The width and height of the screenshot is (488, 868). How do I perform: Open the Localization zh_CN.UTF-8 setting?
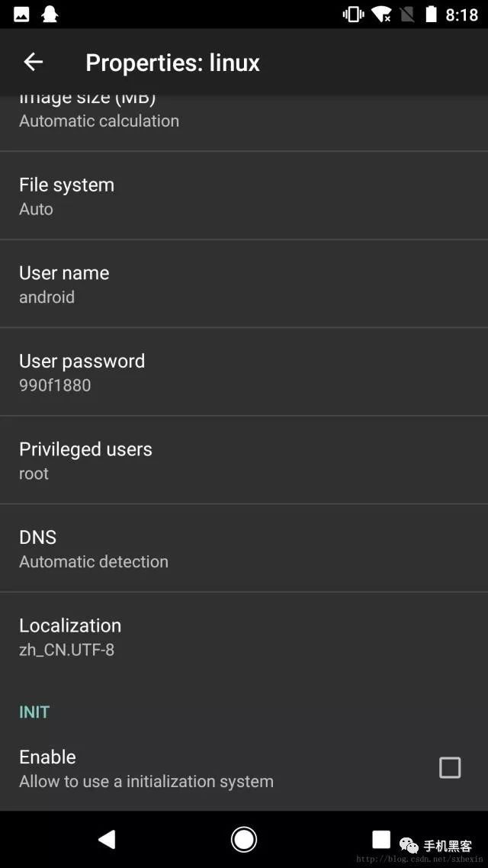[244, 636]
